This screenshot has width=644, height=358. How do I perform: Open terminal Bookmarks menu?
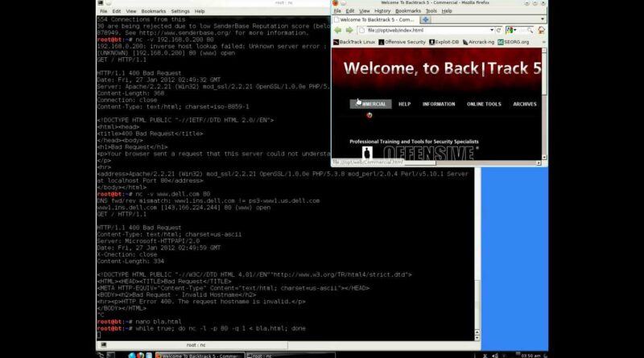pos(154,11)
